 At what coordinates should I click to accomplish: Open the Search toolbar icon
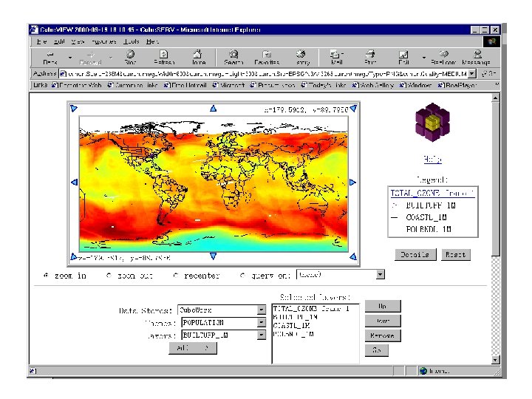click(x=233, y=58)
